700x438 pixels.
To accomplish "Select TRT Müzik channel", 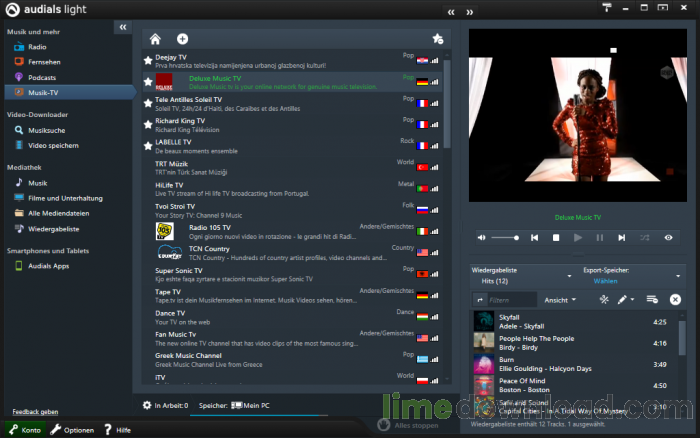I will tap(292, 168).
